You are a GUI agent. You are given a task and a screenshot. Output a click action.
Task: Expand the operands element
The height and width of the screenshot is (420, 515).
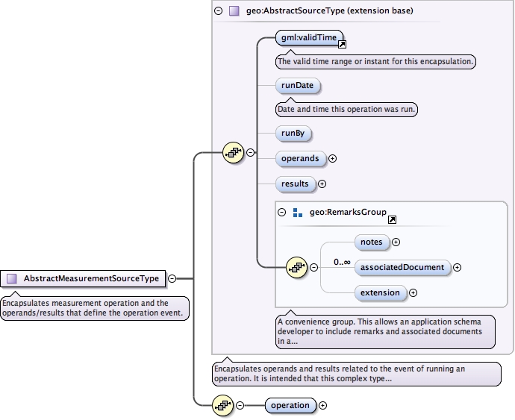333,158
